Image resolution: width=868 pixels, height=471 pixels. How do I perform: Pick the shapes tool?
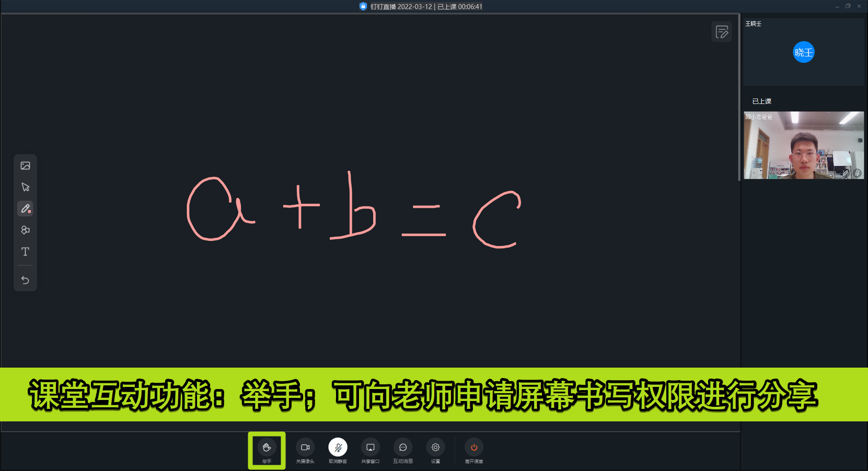point(25,230)
